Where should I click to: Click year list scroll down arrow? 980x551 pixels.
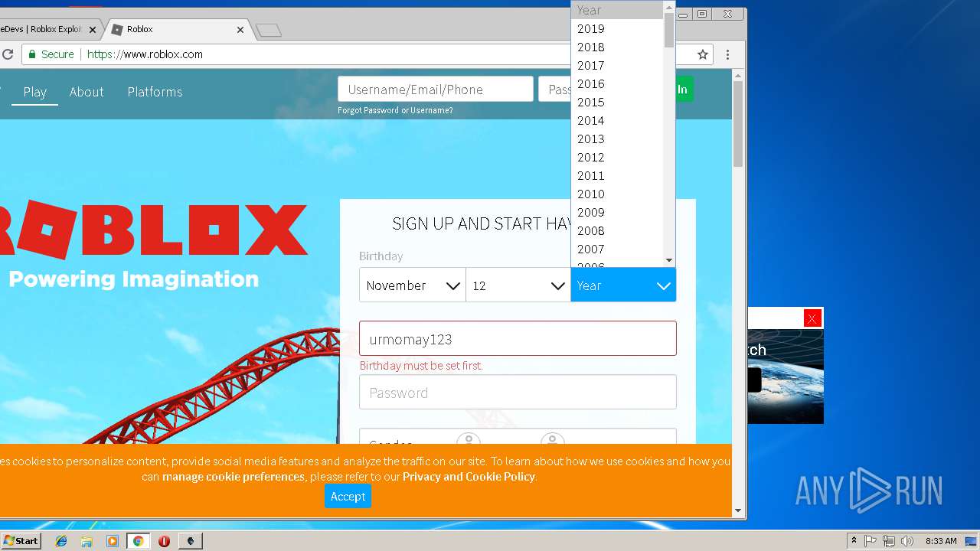click(669, 260)
